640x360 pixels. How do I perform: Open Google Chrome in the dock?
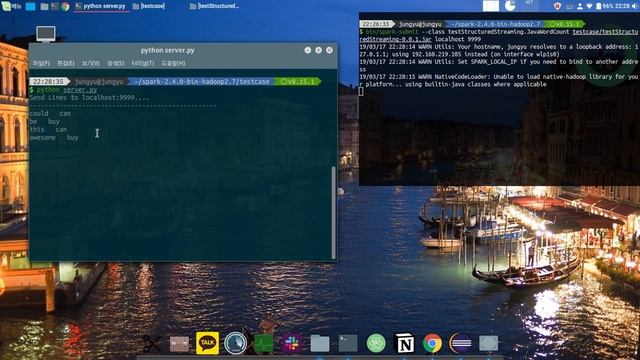[432, 343]
